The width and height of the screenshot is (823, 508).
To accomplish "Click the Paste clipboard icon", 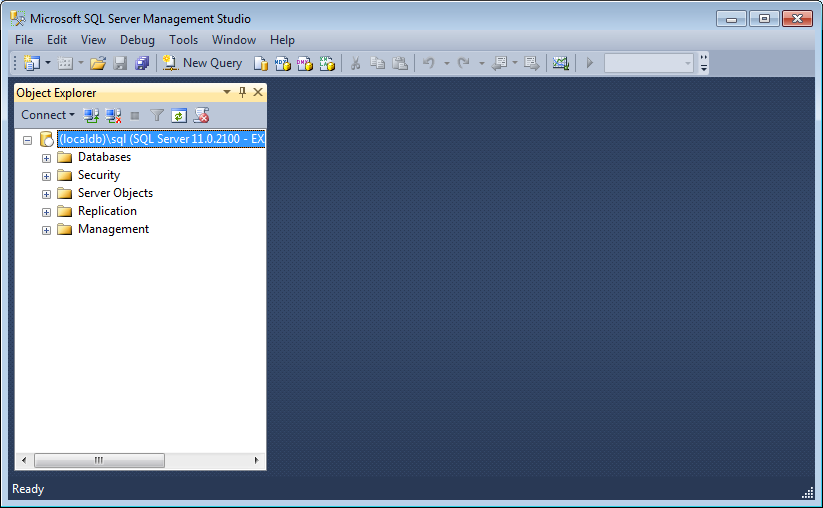I will 400,64.
